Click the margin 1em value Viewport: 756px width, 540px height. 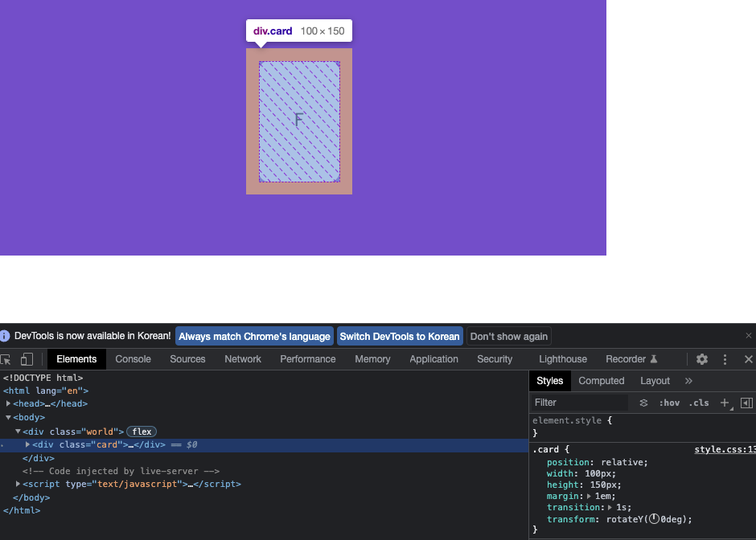(x=602, y=496)
